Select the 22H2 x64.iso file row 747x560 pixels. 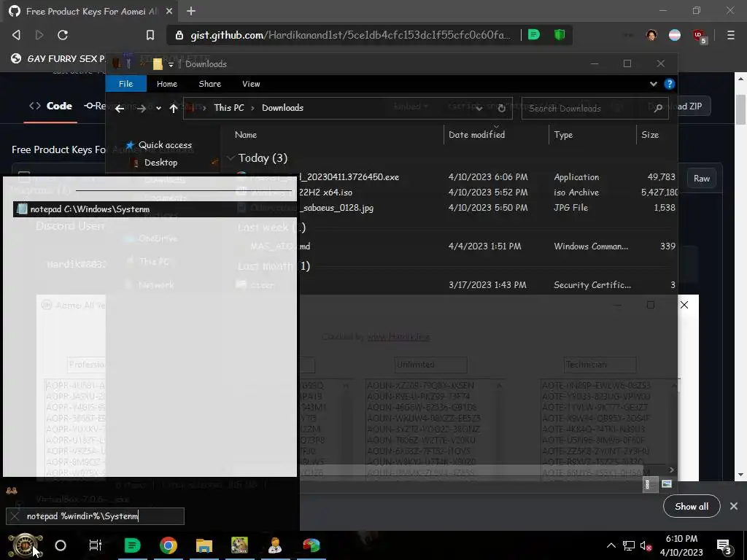(451, 192)
